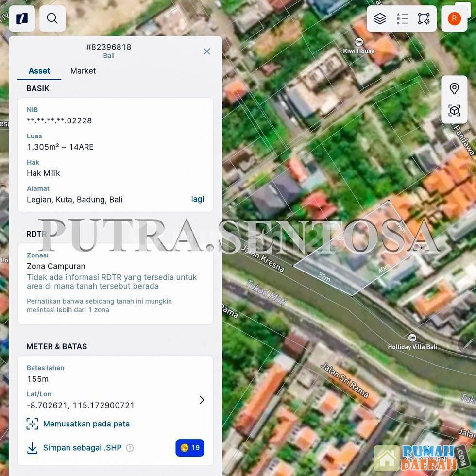Show the map legend list

tap(402, 18)
